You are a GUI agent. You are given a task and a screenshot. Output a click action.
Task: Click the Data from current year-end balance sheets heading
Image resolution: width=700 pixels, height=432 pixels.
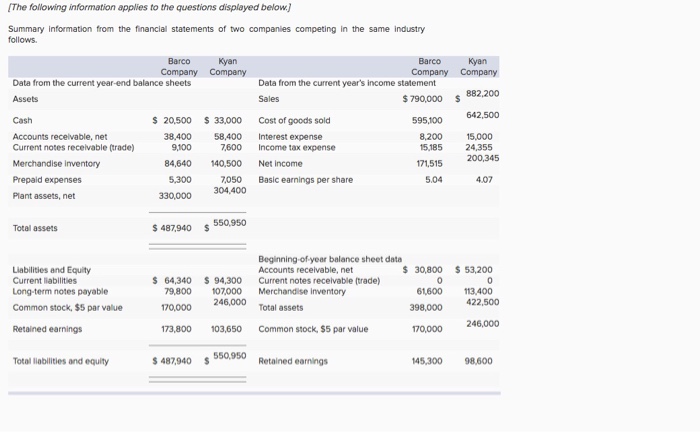click(x=102, y=83)
